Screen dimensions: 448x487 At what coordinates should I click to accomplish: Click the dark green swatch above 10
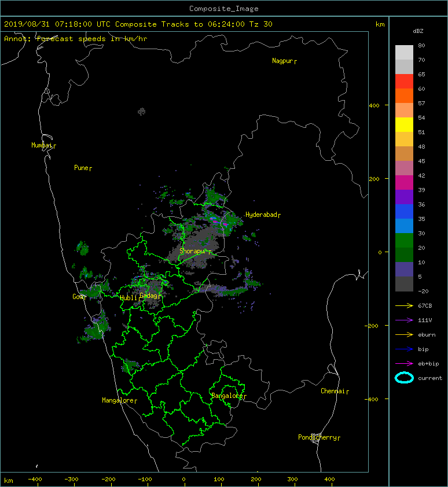coord(404,254)
